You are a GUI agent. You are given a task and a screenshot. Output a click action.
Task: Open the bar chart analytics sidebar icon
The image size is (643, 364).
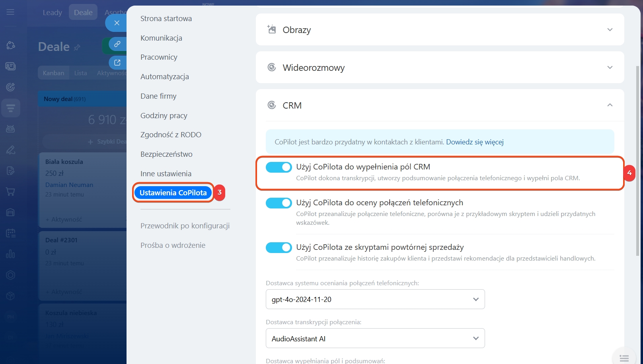pyautogui.click(x=11, y=254)
